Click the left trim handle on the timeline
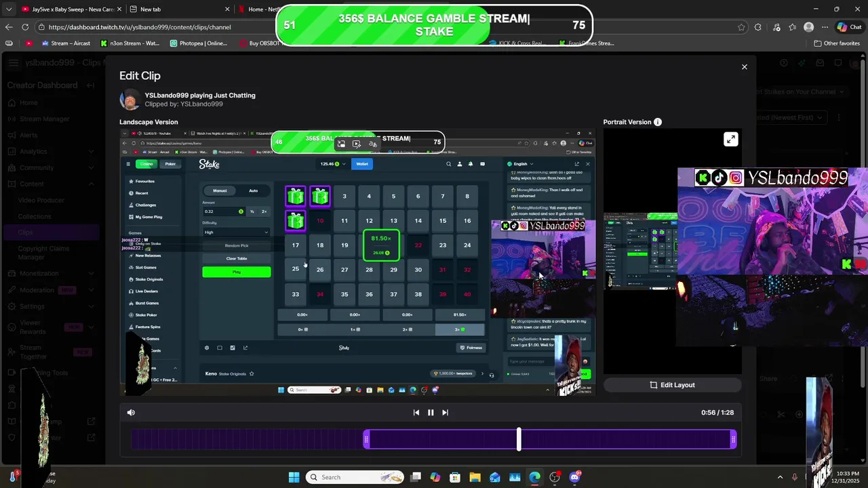This screenshot has width=868, height=488. [x=366, y=439]
